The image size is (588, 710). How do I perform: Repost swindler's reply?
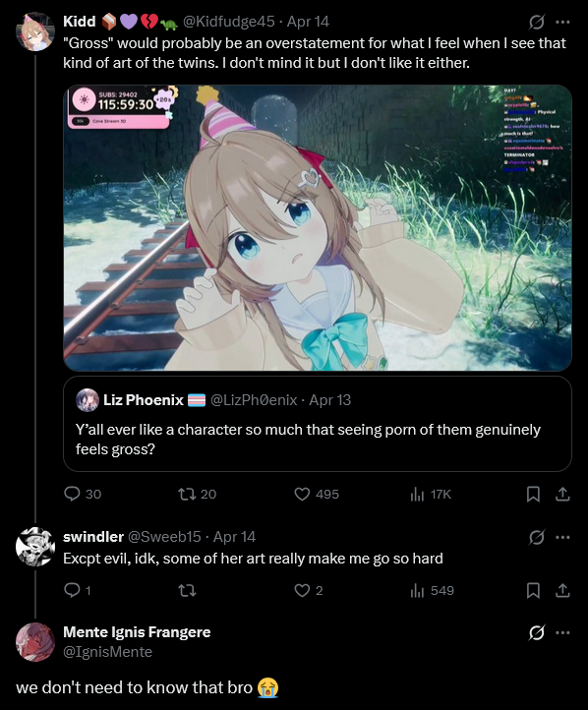[x=187, y=590]
